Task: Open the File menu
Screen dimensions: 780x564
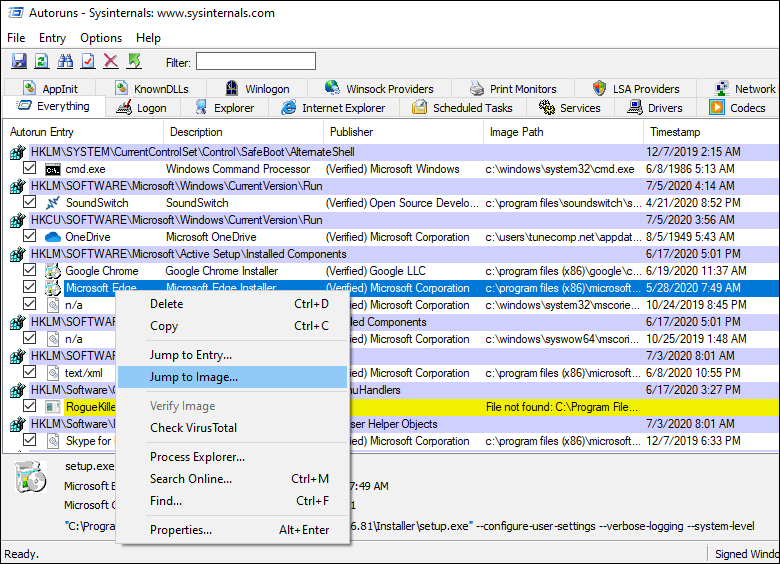Action: 16,38
